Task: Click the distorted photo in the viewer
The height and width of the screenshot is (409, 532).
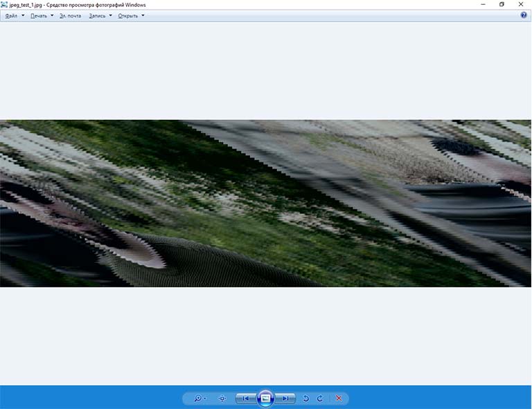Action: tap(265, 203)
